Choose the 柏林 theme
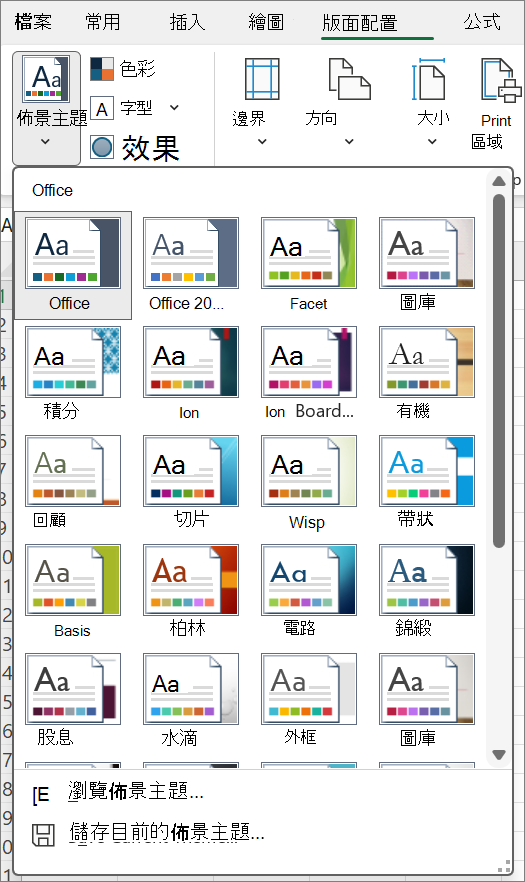The height and width of the screenshot is (882, 525). pos(191,592)
